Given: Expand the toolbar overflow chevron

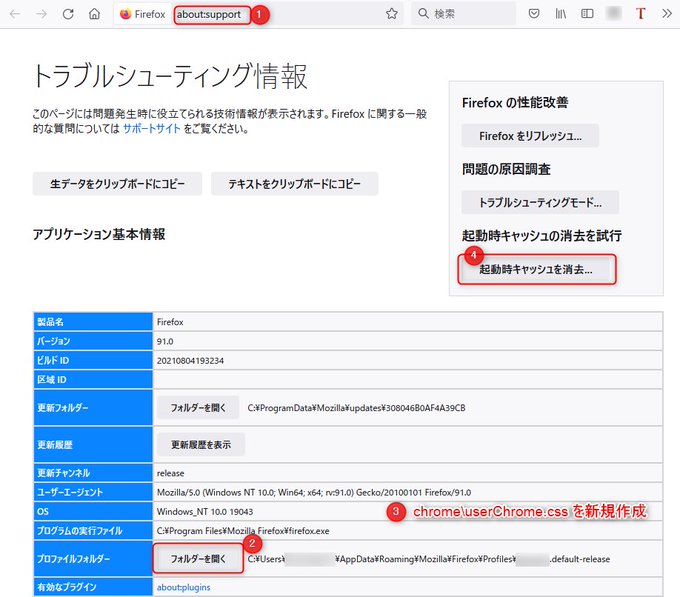Looking at the screenshot, I should click(x=667, y=14).
